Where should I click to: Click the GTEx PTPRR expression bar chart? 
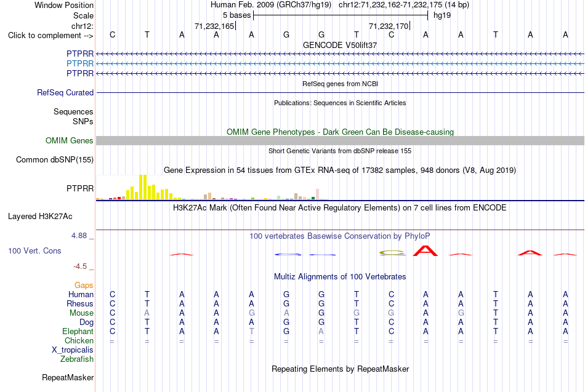212,187
